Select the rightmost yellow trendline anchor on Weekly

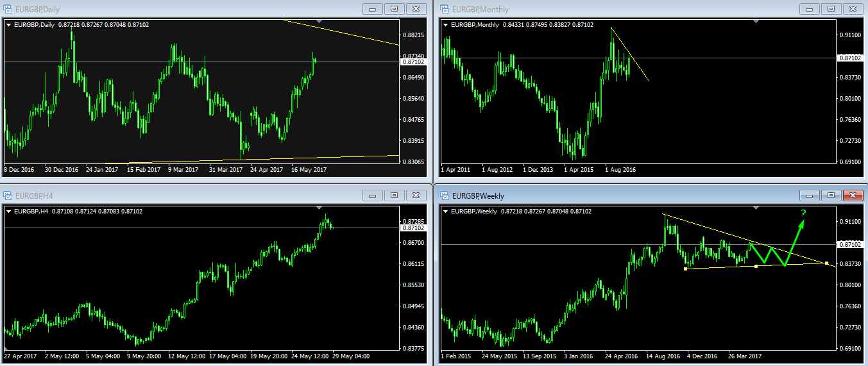pos(826,263)
